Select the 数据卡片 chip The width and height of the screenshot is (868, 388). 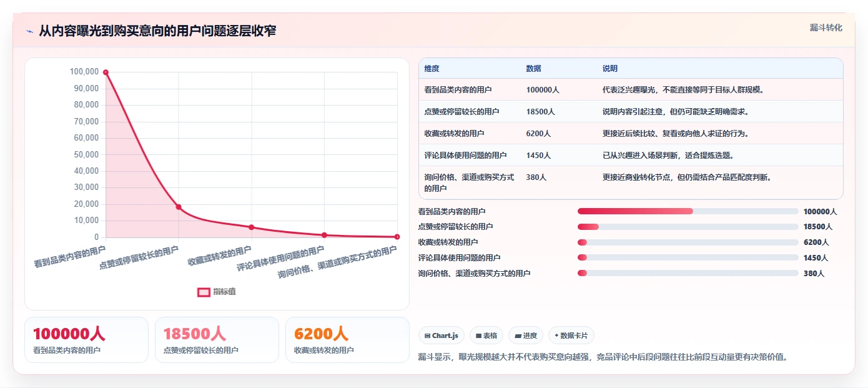tap(571, 336)
